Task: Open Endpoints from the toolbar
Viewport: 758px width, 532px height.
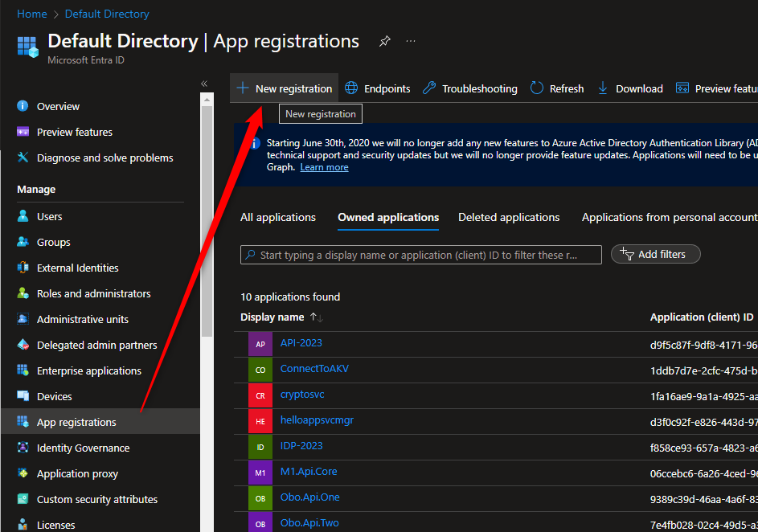Action: 378,88
